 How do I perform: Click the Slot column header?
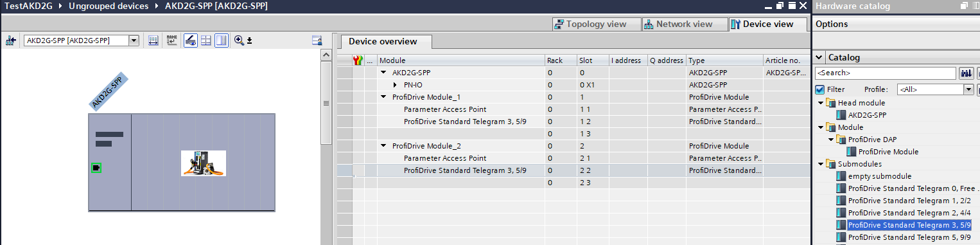[x=593, y=60]
